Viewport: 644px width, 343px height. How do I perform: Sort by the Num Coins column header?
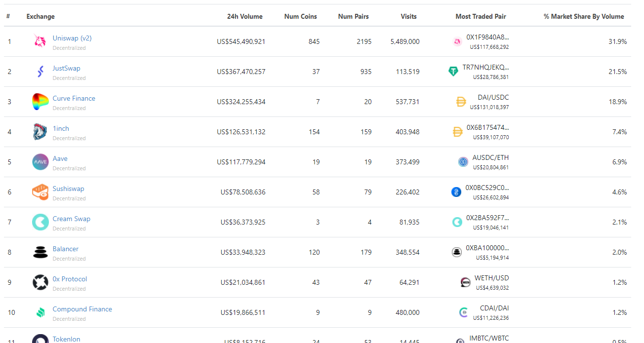(301, 16)
